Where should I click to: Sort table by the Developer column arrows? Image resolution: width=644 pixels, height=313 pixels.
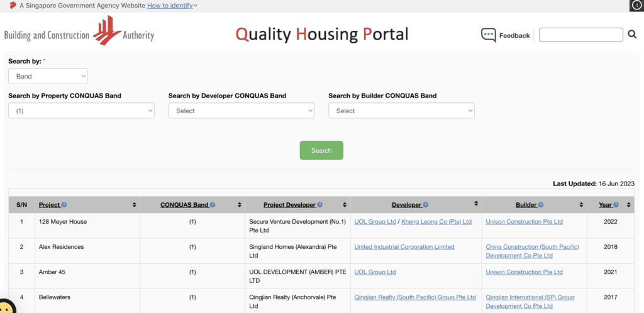click(x=475, y=205)
